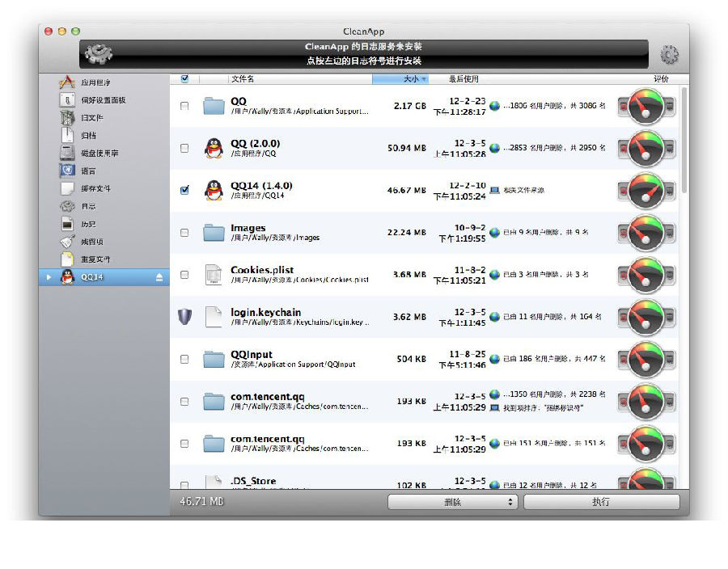728x569 pixels.
Task: Open 磁盘使用率 disk usage section
Action: pos(99,154)
